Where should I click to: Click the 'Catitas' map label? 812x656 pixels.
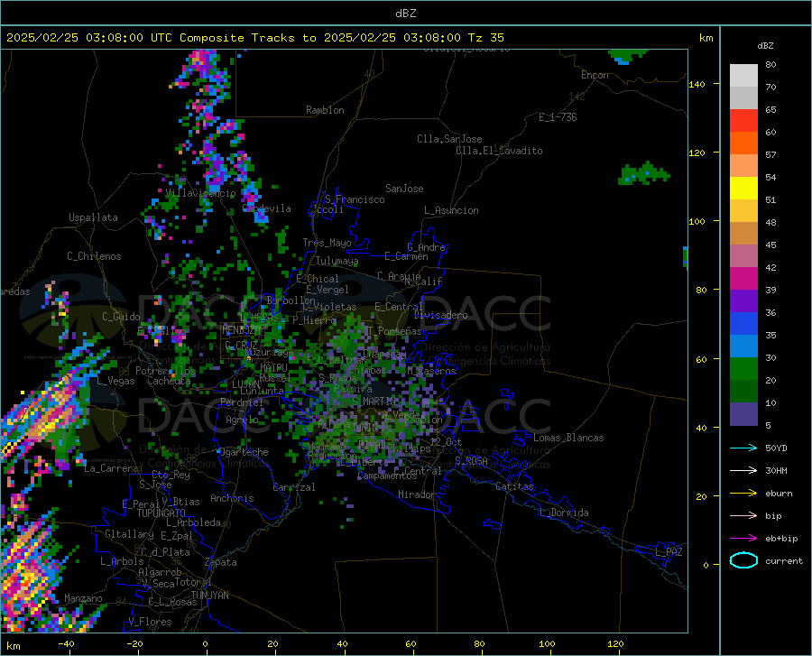click(515, 486)
